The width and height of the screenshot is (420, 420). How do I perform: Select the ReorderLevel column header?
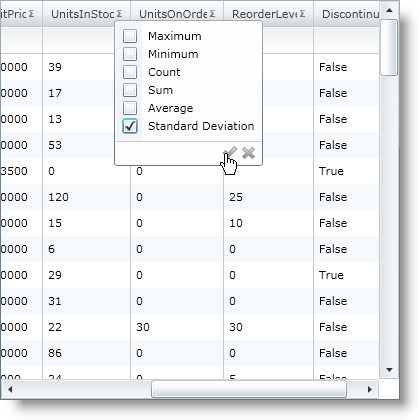click(268, 14)
